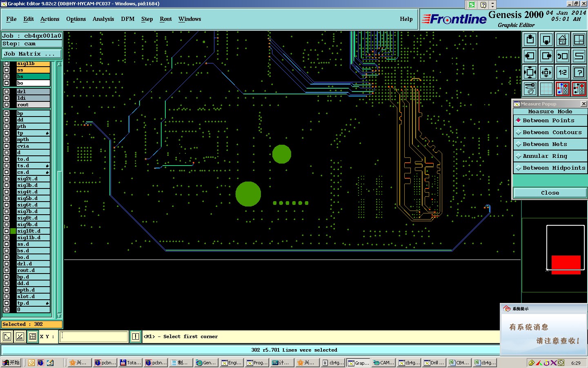Click the layer name cvia
Image resolution: width=588 pixels, height=368 pixels.
33,146
